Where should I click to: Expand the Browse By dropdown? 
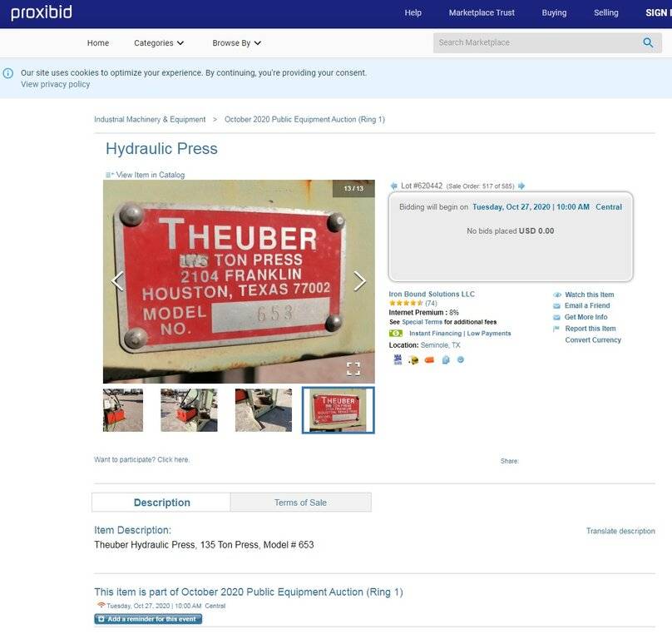pos(236,43)
